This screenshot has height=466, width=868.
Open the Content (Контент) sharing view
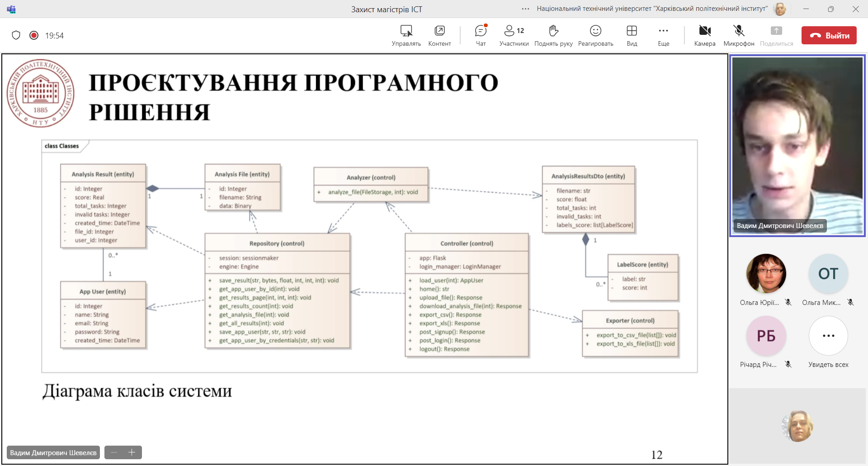[439, 35]
